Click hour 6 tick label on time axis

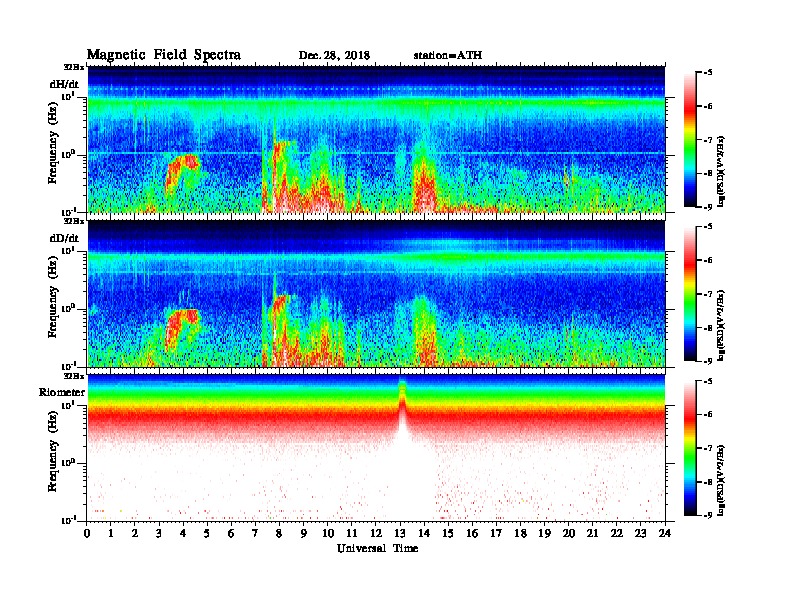231,534
